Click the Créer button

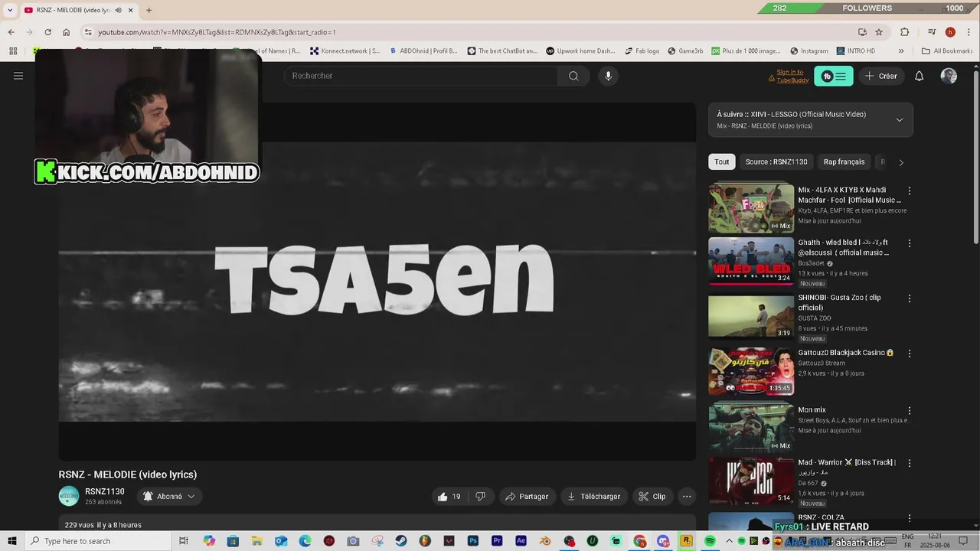pos(881,76)
